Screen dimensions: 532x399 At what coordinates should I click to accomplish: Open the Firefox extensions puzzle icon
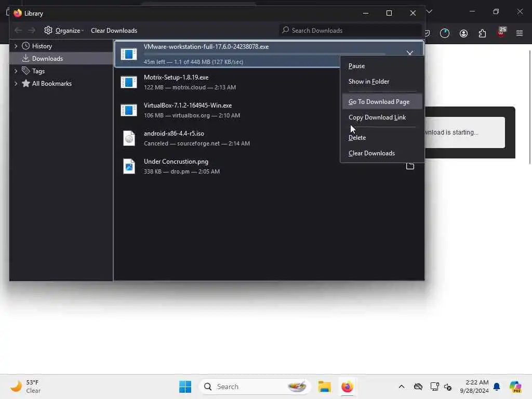[482, 33]
